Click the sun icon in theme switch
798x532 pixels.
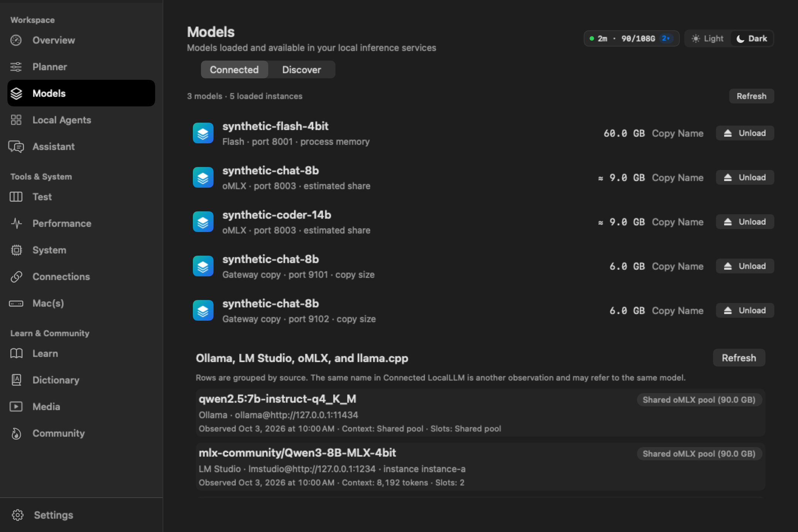click(696, 39)
